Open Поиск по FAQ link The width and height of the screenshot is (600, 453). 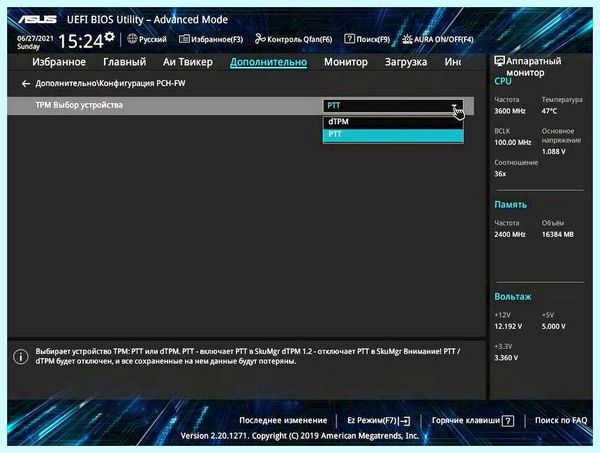point(561,420)
